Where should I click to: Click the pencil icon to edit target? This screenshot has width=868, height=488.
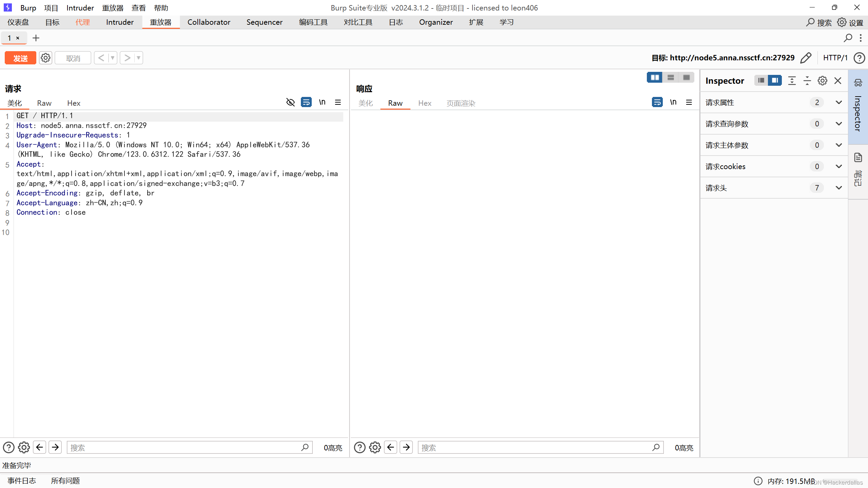(806, 58)
